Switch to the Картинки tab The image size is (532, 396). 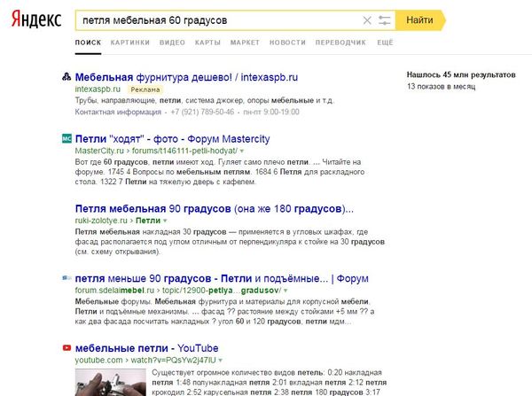click(x=130, y=43)
